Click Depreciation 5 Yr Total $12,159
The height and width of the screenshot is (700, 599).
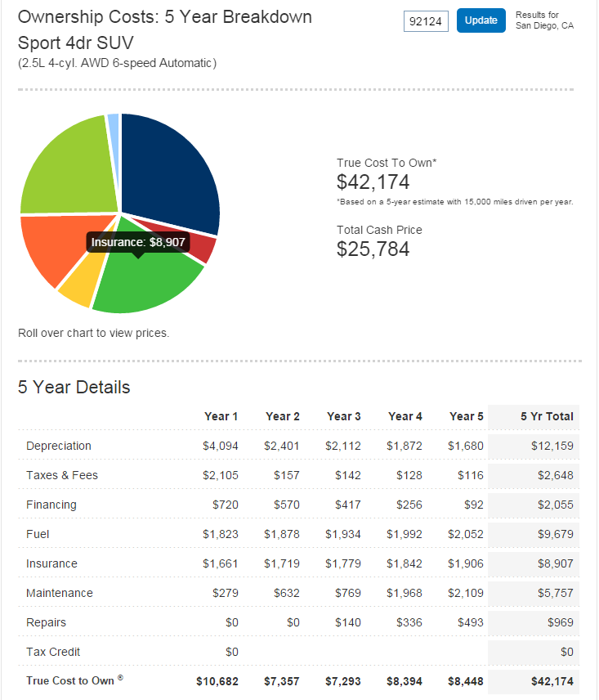point(552,446)
